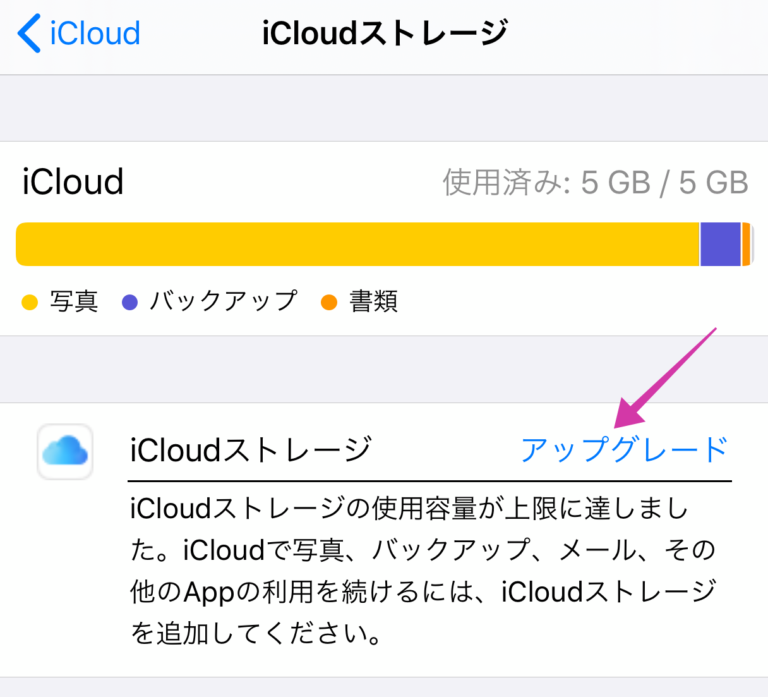The image size is (768, 697).
Task: Tap the iCloud cloud app icon
Action: [65, 452]
